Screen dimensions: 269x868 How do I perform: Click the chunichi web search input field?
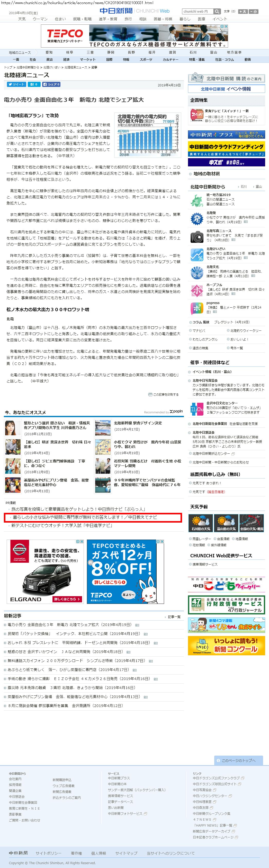point(198,12)
